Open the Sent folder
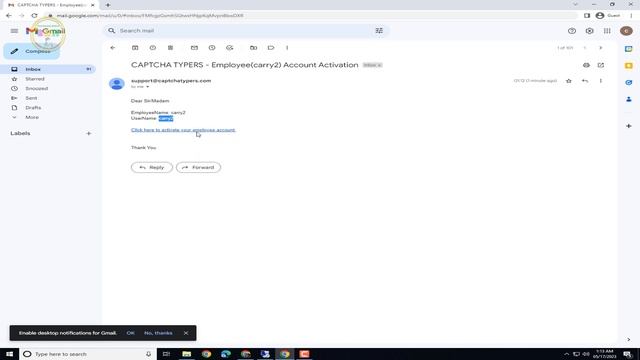The width and height of the screenshot is (640, 360). click(x=31, y=98)
